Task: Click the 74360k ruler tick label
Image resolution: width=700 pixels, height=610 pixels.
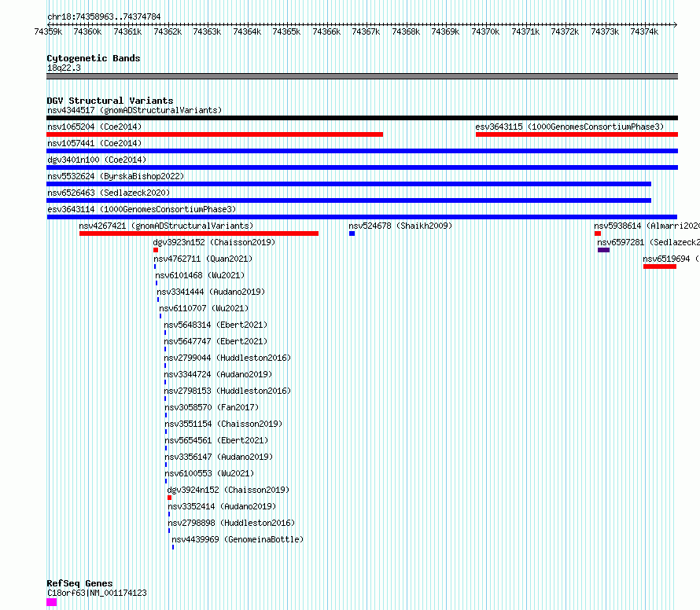Action: pyautogui.click(x=87, y=31)
